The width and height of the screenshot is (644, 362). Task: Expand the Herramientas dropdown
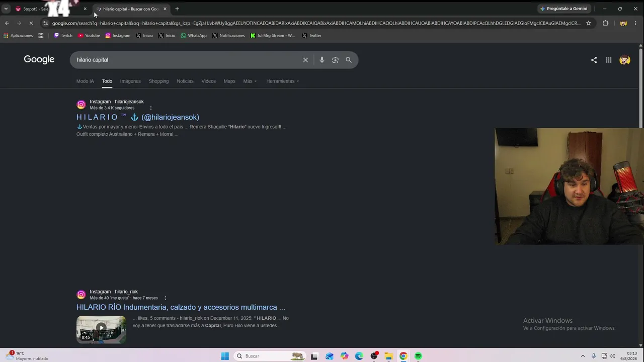tap(283, 81)
